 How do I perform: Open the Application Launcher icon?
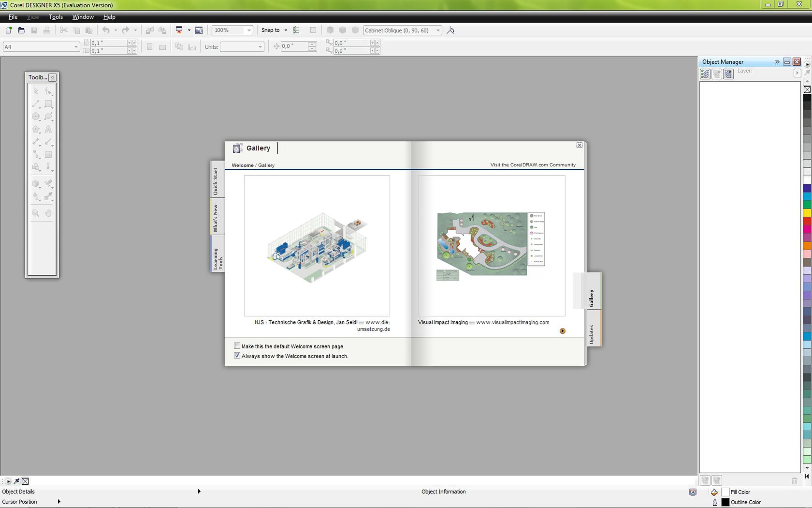179,30
